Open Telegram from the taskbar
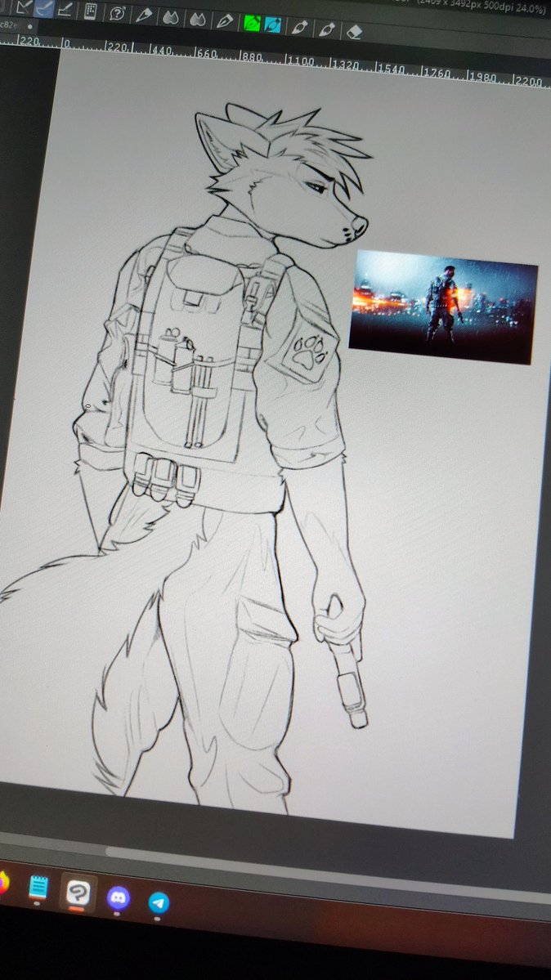The width and height of the screenshot is (551, 980). tap(159, 902)
